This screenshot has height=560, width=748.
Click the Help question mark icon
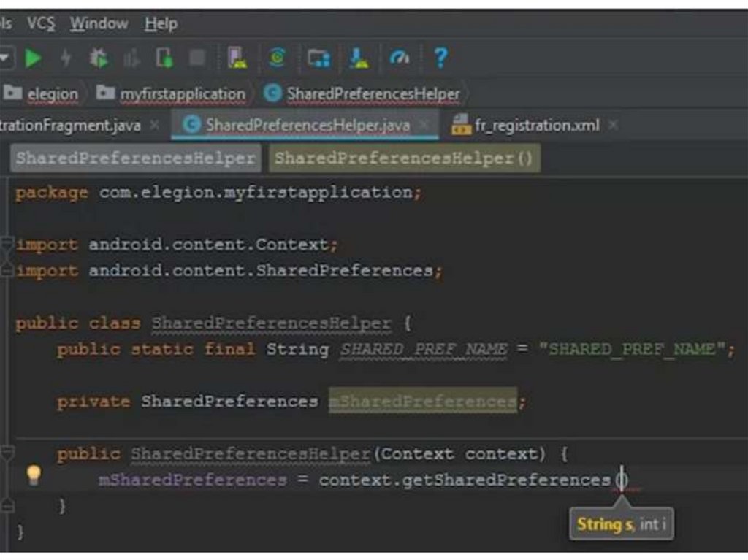click(x=440, y=58)
